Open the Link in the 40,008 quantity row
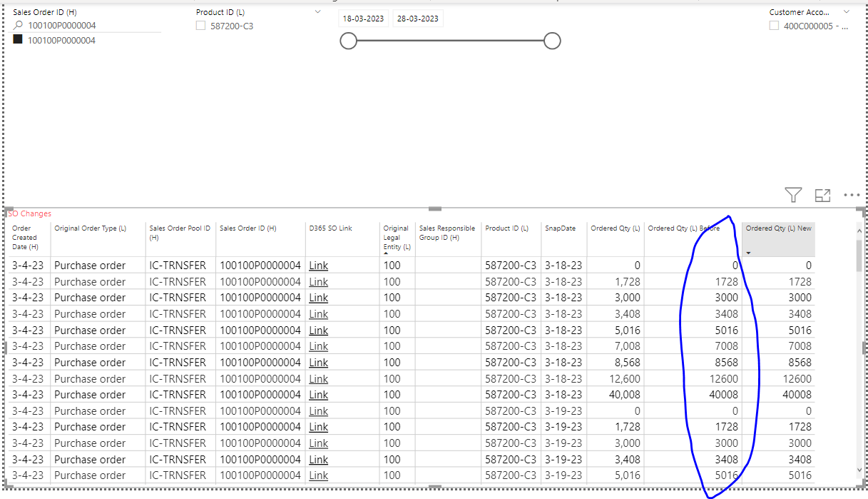Viewport: 868px width, 499px height. coord(318,395)
